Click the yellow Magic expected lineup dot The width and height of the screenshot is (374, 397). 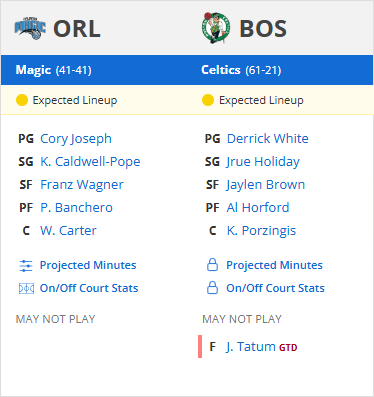pyautogui.click(x=22, y=100)
